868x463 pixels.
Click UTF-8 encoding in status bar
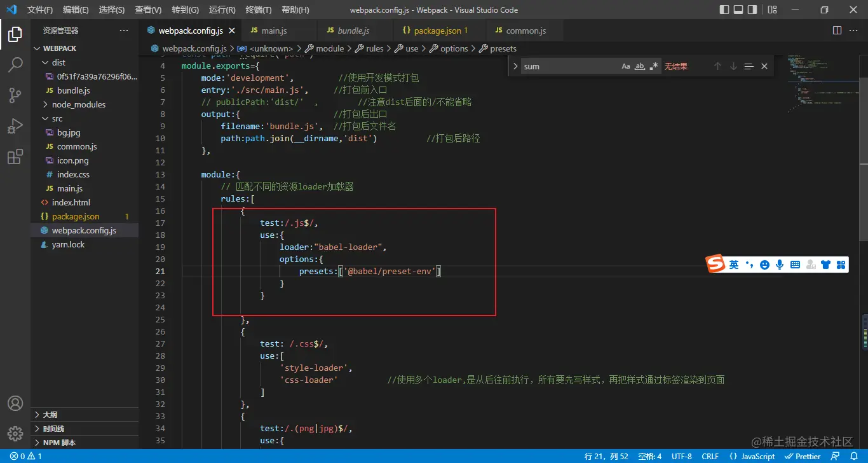point(681,456)
